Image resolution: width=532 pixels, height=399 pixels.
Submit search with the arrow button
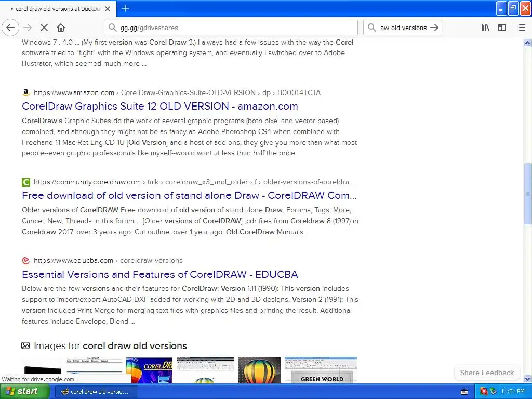point(434,28)
